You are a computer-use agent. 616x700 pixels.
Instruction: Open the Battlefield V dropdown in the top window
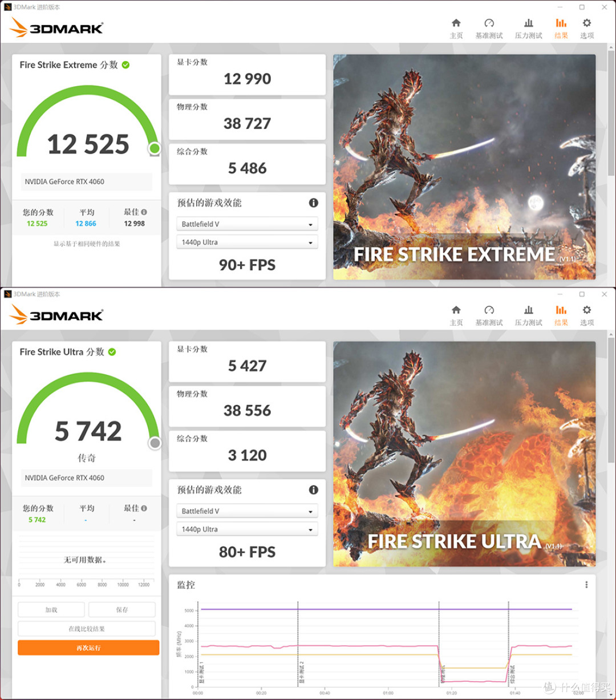[x=247, y=224]
